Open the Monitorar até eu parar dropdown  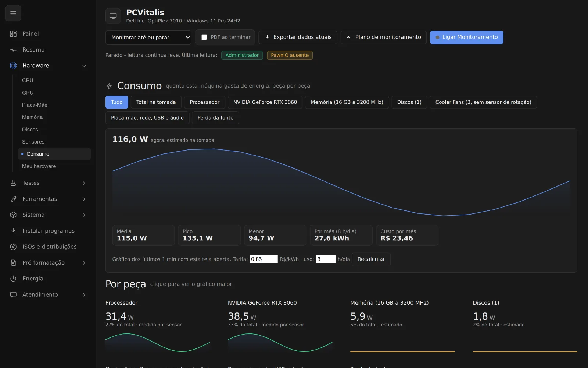click(148, 37)
